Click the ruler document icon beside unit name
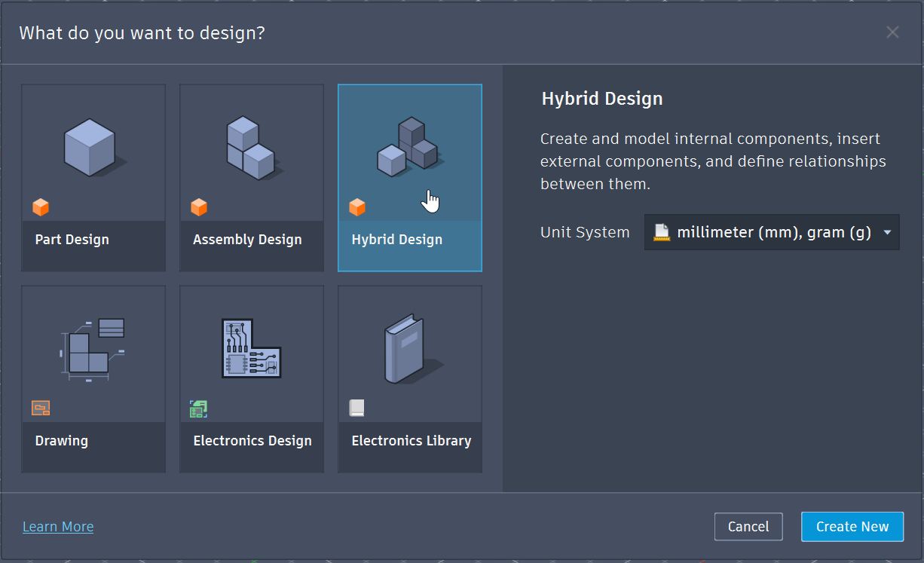The image size is (924, 563). pyautogui.click(x=661, y=231)
